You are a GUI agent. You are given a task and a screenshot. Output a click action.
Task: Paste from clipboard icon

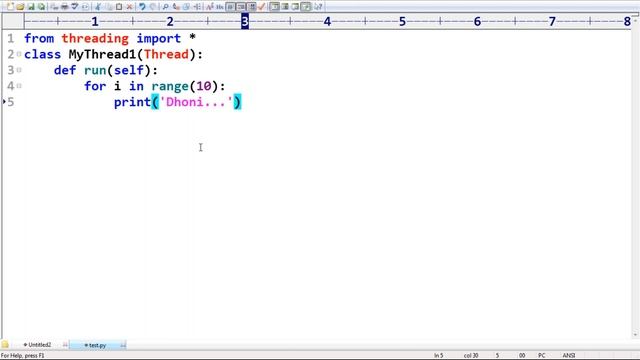click(x=119, y=7)
